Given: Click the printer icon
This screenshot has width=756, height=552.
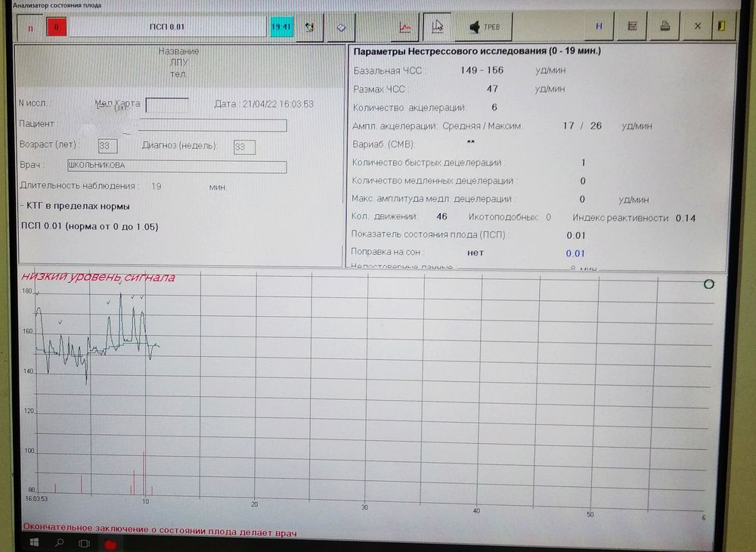Looking at the screenshot, I should (665, 26).
